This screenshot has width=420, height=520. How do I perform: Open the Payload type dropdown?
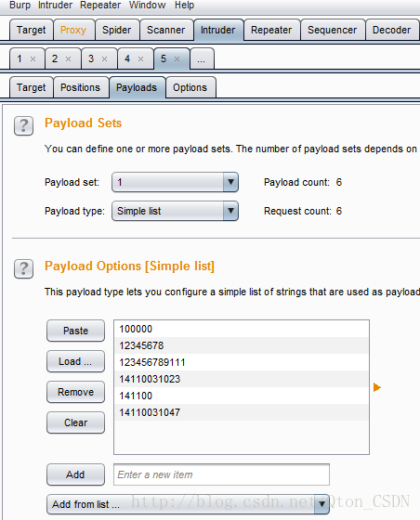click(176, 211)
